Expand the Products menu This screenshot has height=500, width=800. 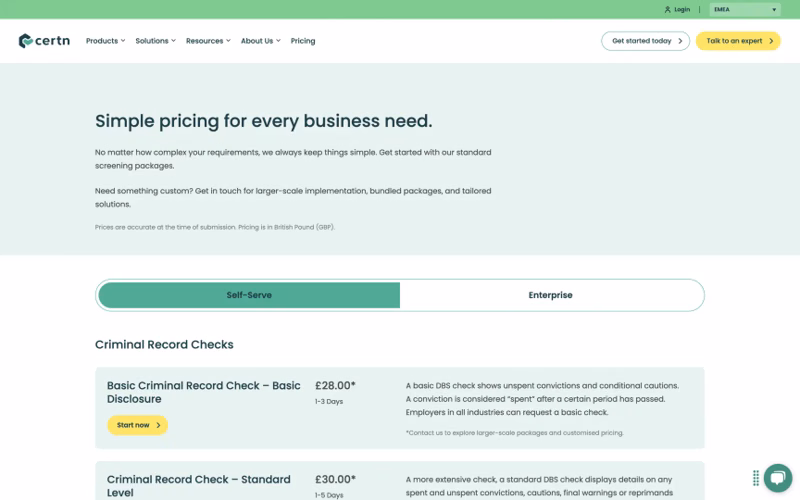click(105, 41)
